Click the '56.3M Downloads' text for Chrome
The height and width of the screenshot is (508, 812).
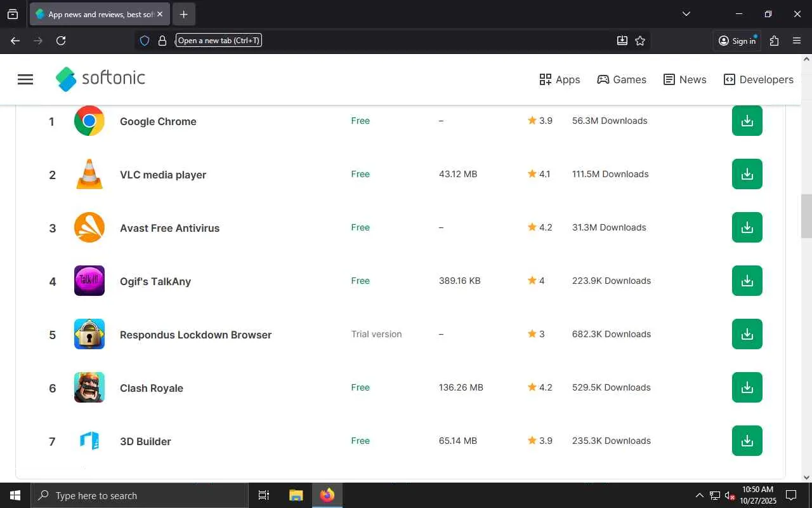click(610, 121)
